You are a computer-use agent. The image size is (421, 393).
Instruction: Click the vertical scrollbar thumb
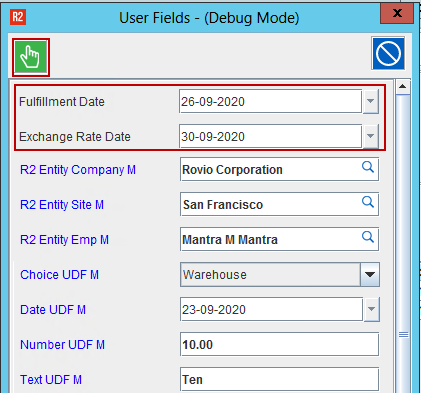coord(403,243)
